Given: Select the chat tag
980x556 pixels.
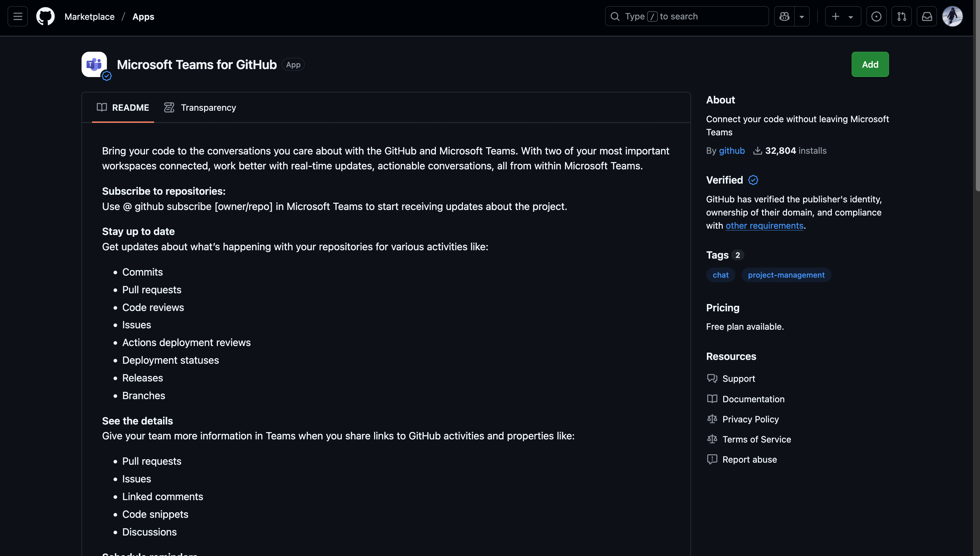Looking at the screenshot, I should 720,275.
